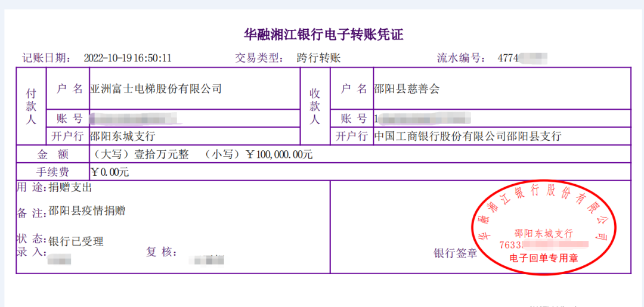The image size is (644, 307).
Task: Click payee bank 中国工商银行股份有限公司邵阳县支行
Action: coord(468,136)
